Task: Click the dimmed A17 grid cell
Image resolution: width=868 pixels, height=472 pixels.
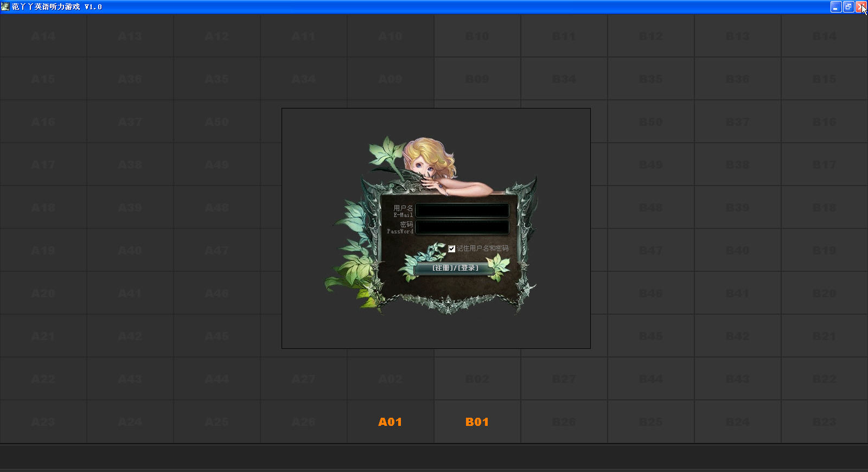Action: click(x=43, y=164)
